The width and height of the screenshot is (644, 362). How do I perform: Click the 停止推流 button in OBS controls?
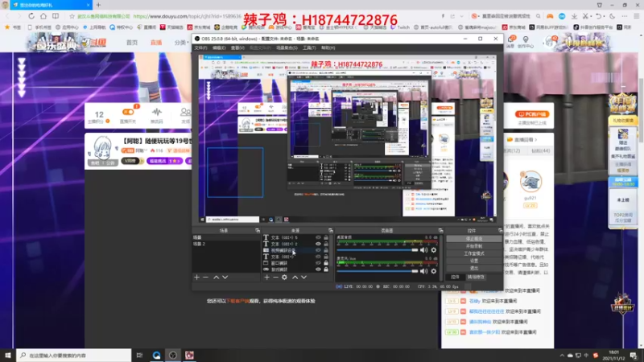click(x=474, y=238)
